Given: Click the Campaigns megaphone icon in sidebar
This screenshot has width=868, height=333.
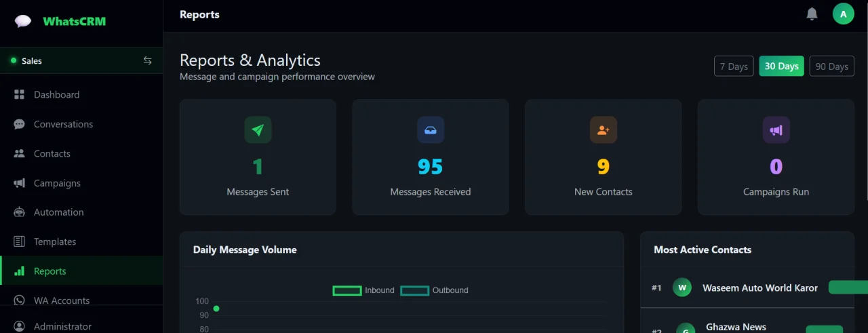Looking at the screenshot, I should click(x=20, y=183).
